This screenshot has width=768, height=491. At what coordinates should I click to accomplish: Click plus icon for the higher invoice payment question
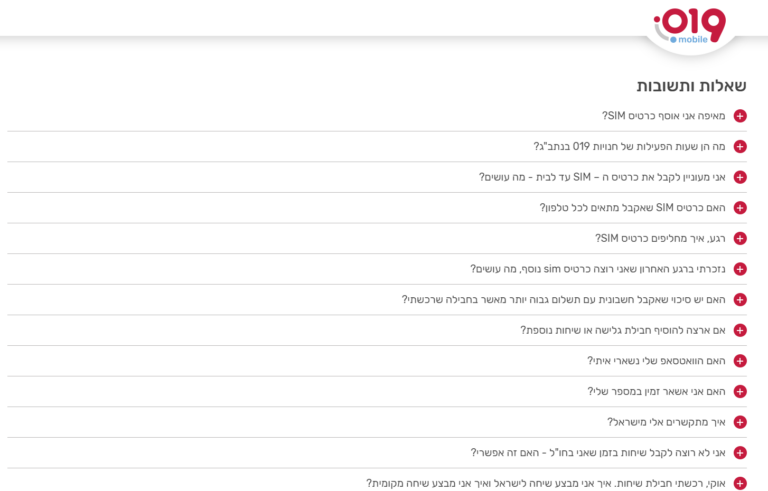click(x=740, y=299)
